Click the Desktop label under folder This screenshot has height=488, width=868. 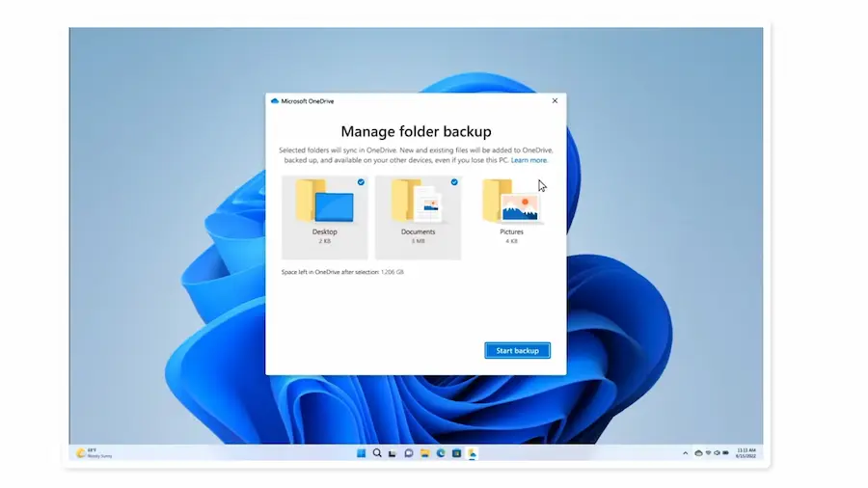[324, 231]
